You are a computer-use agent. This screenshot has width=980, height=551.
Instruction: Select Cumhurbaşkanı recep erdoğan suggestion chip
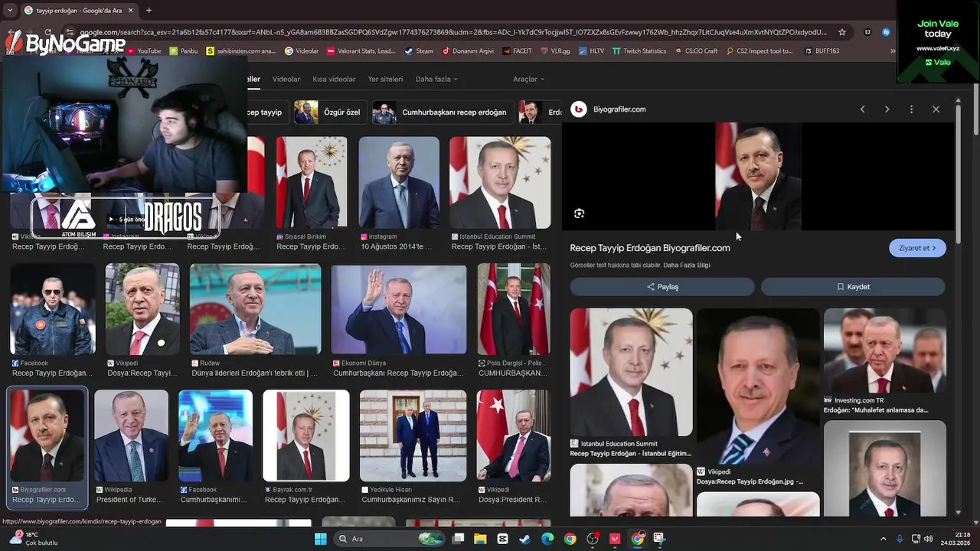point(443,112)
